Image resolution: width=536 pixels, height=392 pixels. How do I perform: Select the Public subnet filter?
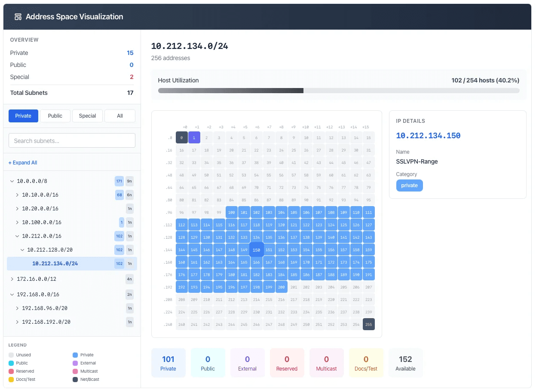point(55,115)
